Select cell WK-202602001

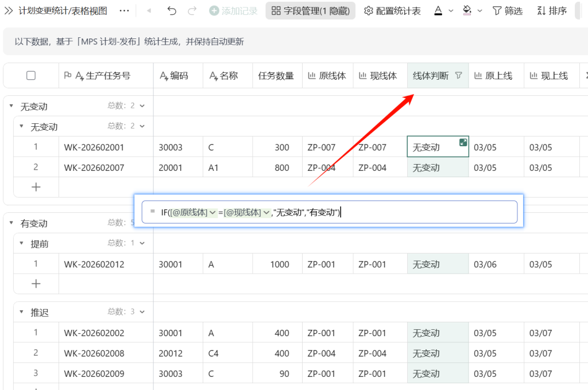(106, 147)
